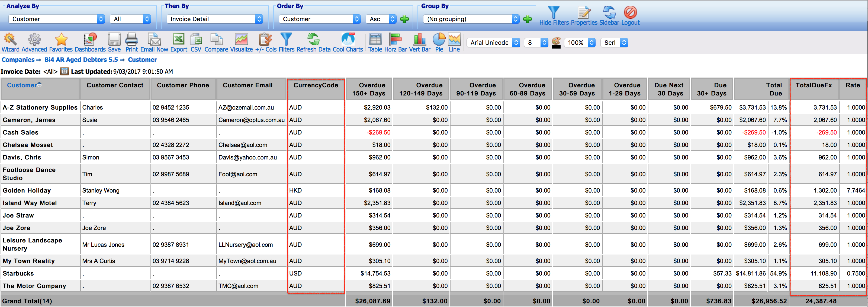868x307 pixels.
Task: Open Filters funnel in toolbar
Action: tap(287, 39)
